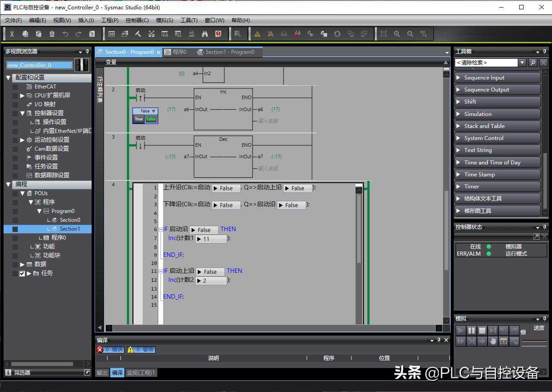Open the 控制器(C) menu
The height and width of the screenshot is (392, 552).
[x=137, y=20]
